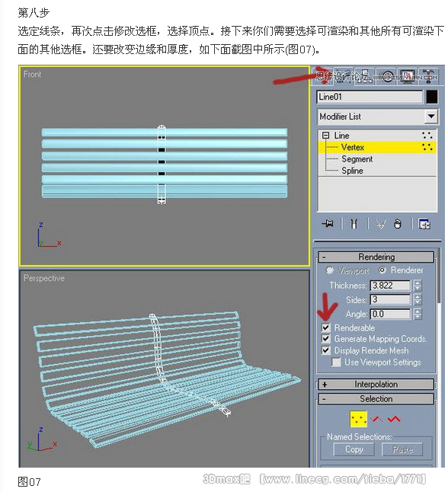This screenshot has height=492, width=448.
Task: Select the Renderer radio button
Action: click(382, 270)
